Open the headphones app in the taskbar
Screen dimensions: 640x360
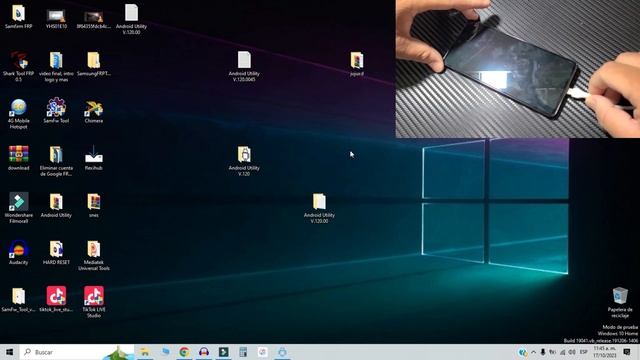pyautogui.click(x=204, y=352)
